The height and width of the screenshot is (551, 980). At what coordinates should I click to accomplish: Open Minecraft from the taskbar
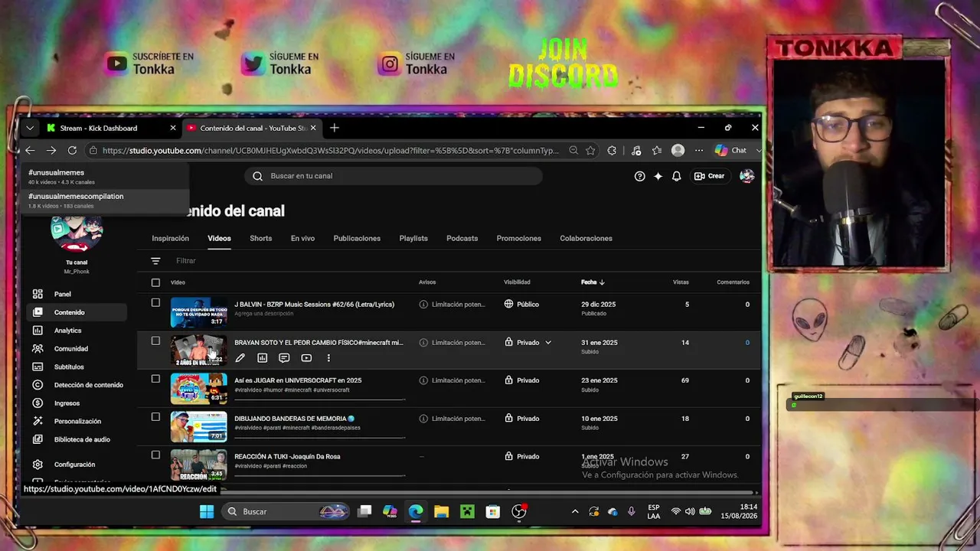[x=467, y=511]
